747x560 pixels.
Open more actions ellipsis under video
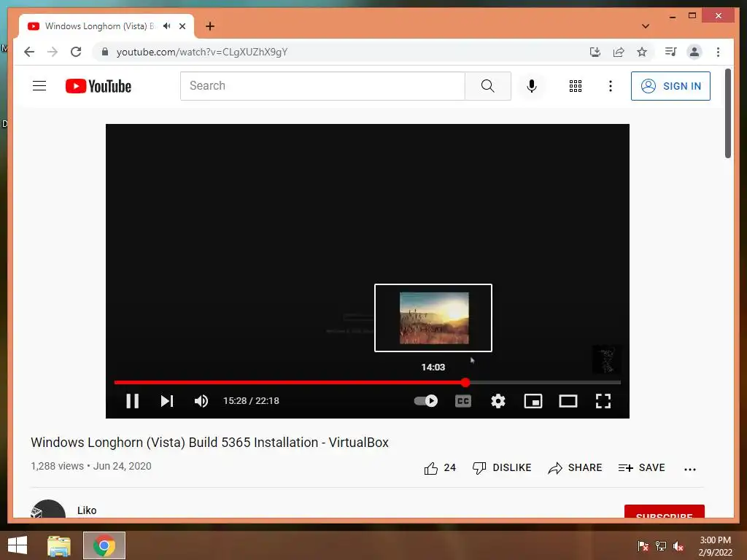(x=690, y=469)
